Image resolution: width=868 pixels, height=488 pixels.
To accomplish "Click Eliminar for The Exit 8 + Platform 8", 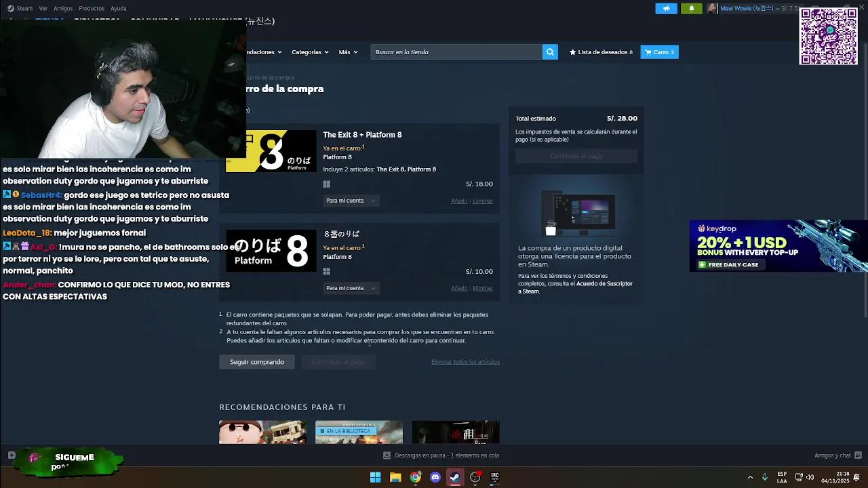I will pos(483,201).
